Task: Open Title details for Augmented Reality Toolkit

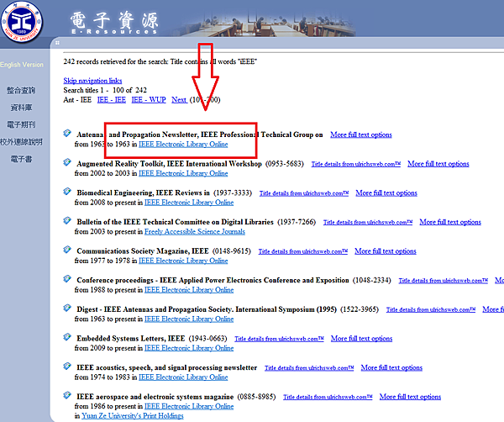Action: point(356,164)
